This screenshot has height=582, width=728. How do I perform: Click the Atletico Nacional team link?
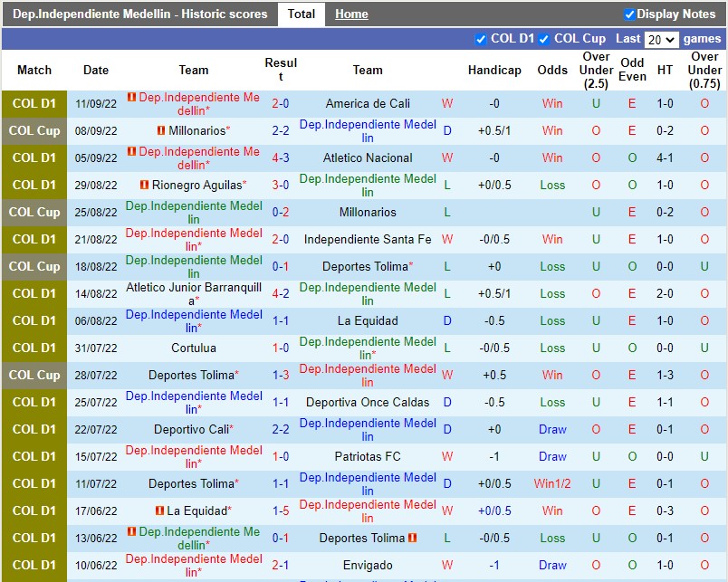click(367, 157)
